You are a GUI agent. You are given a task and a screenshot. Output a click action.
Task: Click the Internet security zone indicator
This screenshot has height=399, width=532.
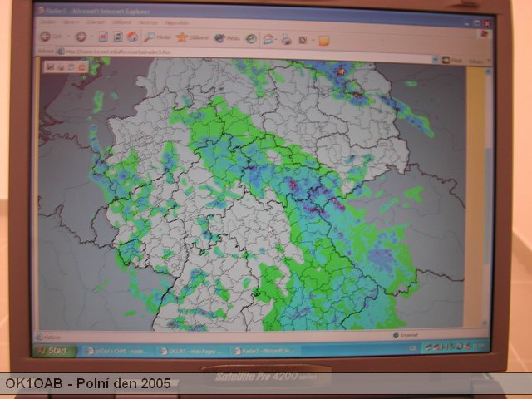click(x=406, y=335)
